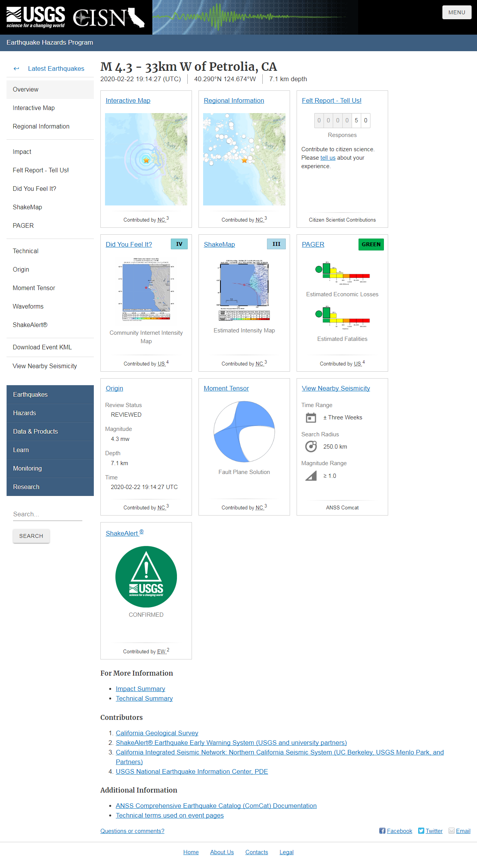477x868 pixels.
Task: Click Questions or comments? link
Action: pyautogui.click(x=132, y=831)
